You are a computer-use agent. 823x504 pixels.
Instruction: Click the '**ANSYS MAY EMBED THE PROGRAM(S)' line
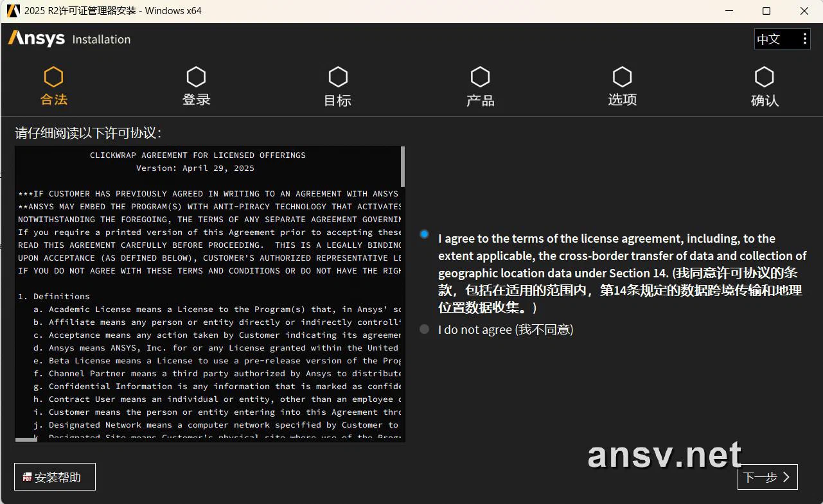[209, 207]
